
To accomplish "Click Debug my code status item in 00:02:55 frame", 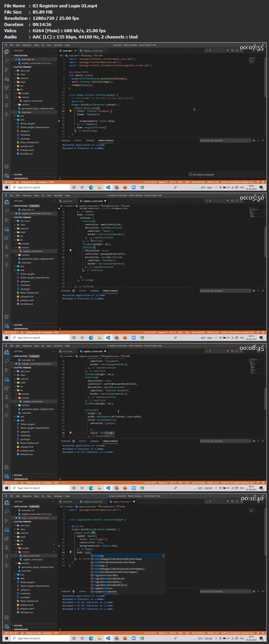I will tap(38, 182).
